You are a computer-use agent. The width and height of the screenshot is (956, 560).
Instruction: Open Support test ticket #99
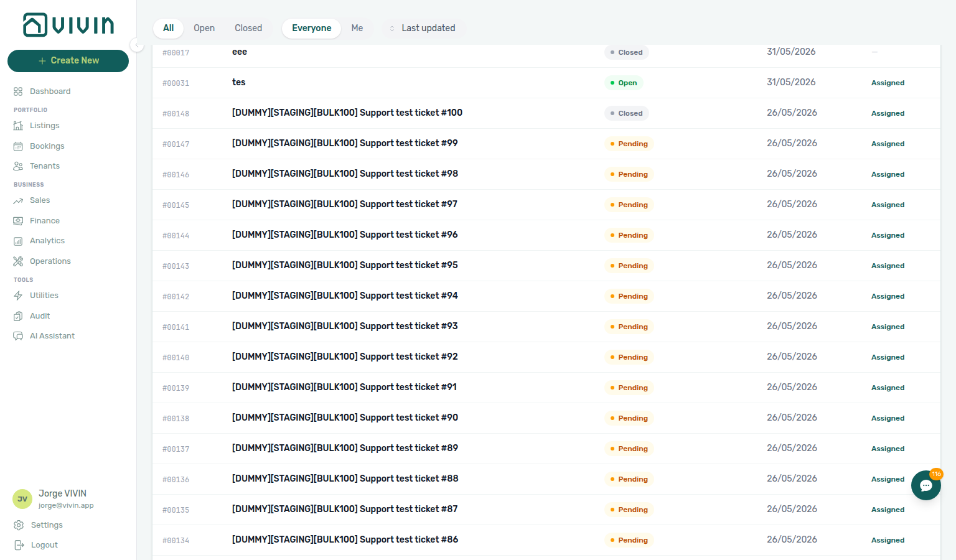click(x=345, y=143)
